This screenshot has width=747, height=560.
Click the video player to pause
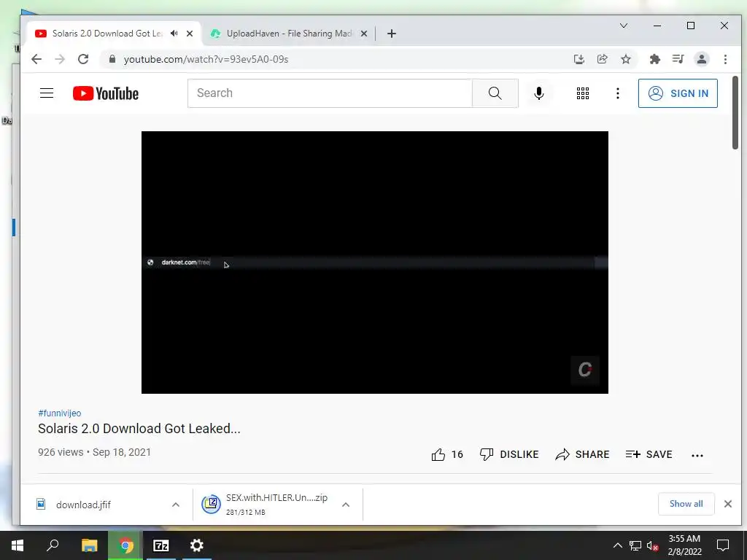374,262
